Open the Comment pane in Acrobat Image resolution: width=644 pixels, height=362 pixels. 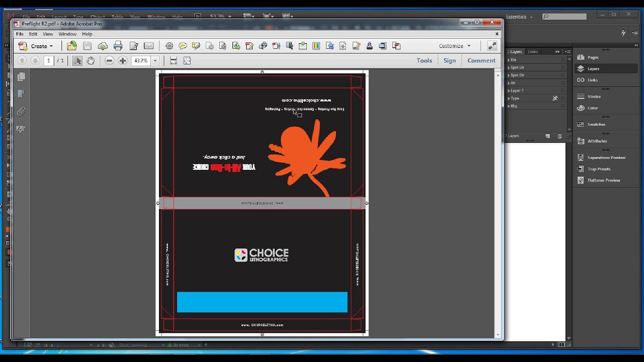481,60
